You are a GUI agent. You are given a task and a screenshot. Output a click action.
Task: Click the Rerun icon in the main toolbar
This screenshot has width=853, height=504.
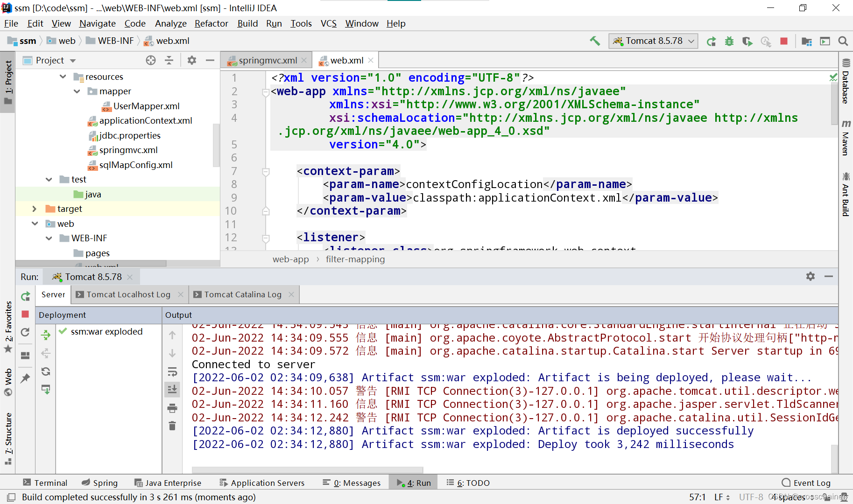[711, 41]
